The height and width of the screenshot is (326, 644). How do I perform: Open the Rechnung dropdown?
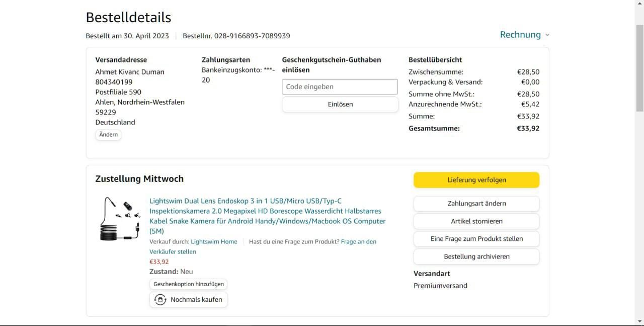(520, 35)
